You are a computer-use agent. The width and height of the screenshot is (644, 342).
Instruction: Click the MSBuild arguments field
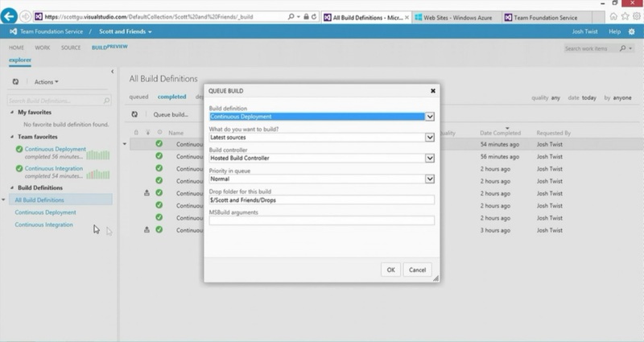pyautogui.click(x=321, y=220)
